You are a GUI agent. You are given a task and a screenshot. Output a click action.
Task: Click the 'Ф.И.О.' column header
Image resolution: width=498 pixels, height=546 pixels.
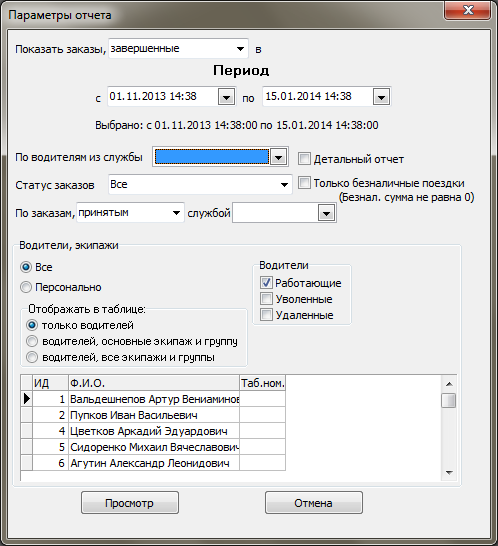tap(154, 383)
